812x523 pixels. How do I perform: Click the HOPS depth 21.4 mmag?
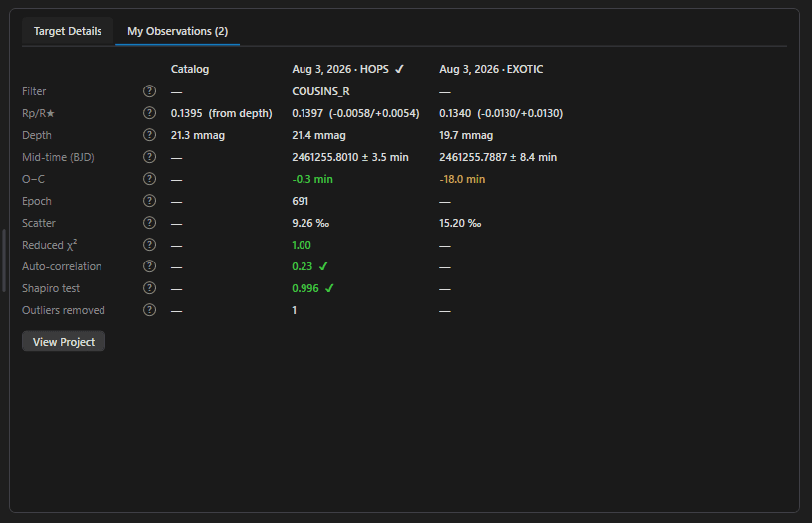(318, 135)
